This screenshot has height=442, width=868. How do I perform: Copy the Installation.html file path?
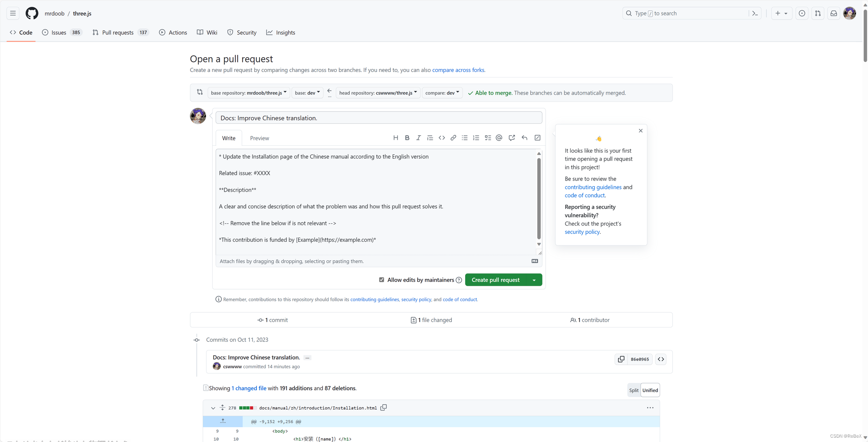[384, 408]
